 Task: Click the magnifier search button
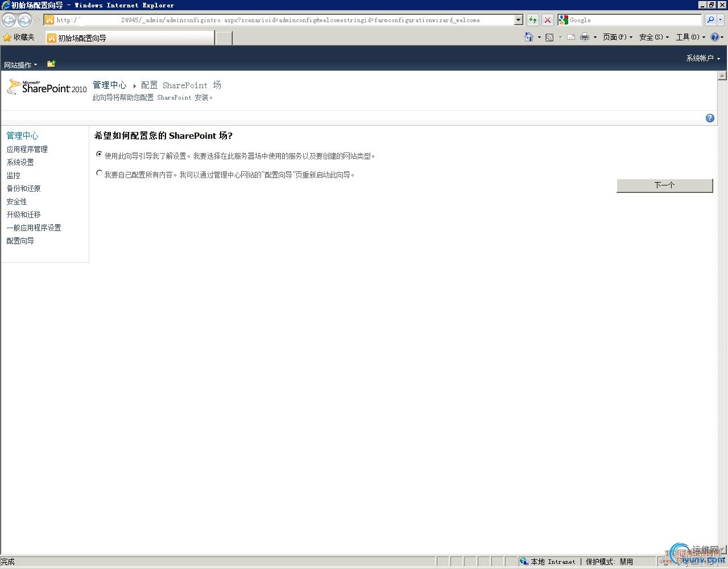coord(710,20)
